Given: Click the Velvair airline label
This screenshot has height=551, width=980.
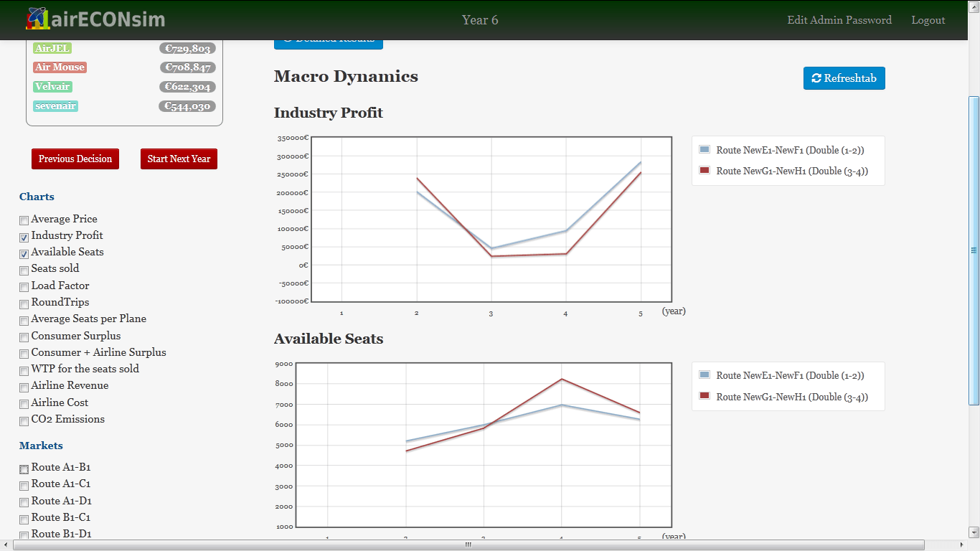Looking at the screenshot, I should pyautogui.click(x=52, y=87).
